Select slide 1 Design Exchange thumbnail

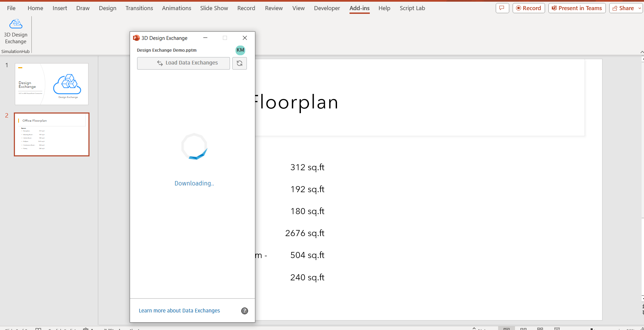[52, 84]
